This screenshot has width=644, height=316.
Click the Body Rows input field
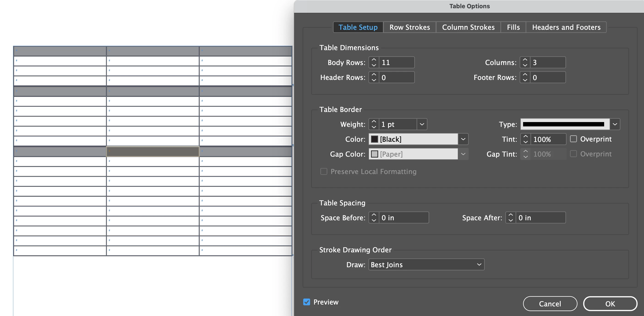tap(396, 63)
